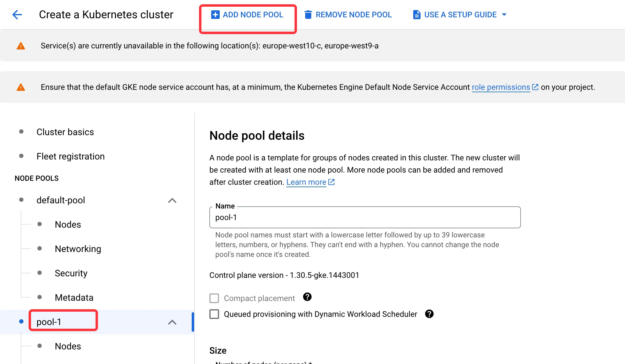The height and width of the screenshot is (364, 625).
Task: Open the Use a Setup Guide dropdown arrow
Action: 504,15
